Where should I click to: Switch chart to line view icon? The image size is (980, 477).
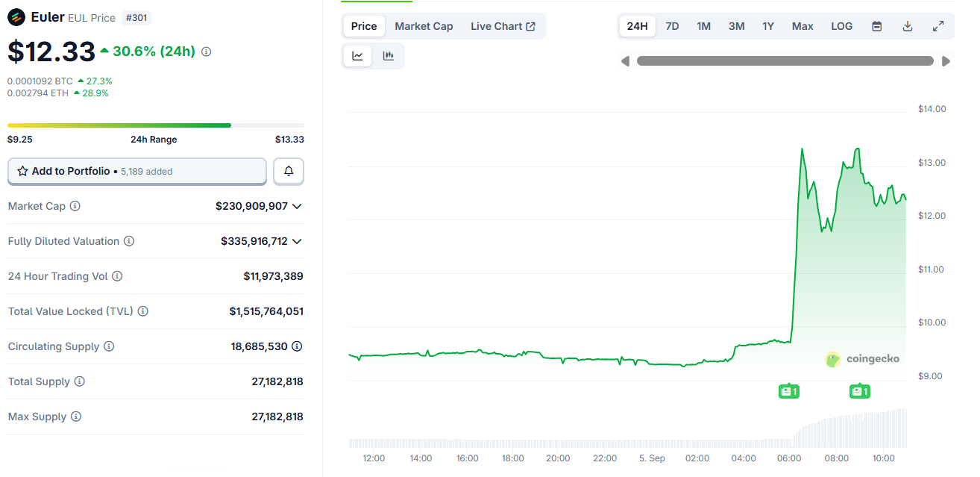click(x=357, y=55)
